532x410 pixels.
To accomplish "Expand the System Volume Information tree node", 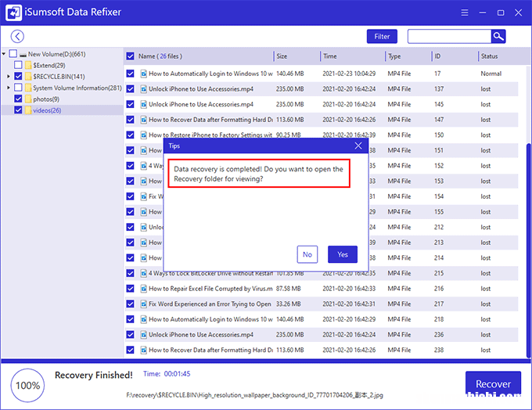I will click(x=9, y=88).
